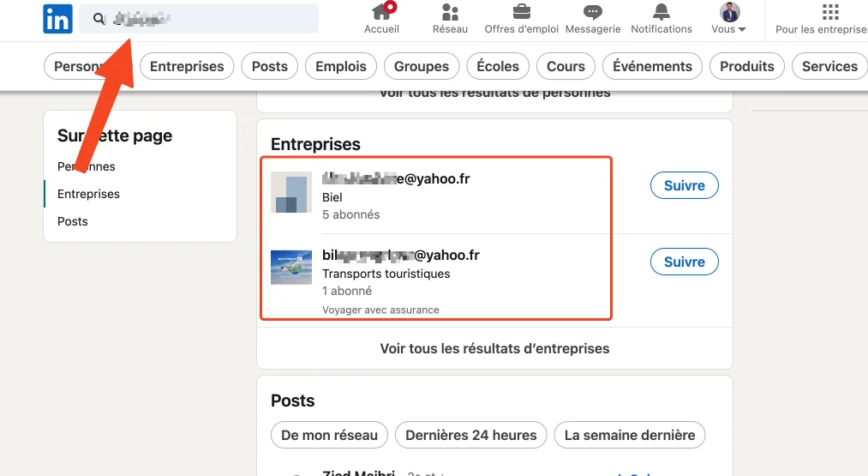The width and height of the screenshot is (868, 476).
Task: Filter results by Groupes
Action: click(422, 67)
